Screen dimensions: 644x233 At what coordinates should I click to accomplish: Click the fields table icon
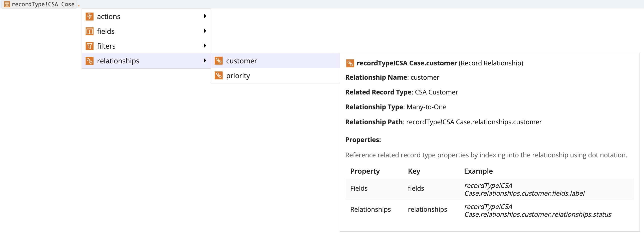(x=90, y=31)
